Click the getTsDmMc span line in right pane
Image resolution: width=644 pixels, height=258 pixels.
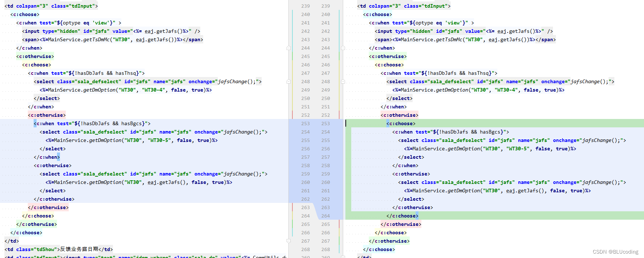(x=465, y=39)
